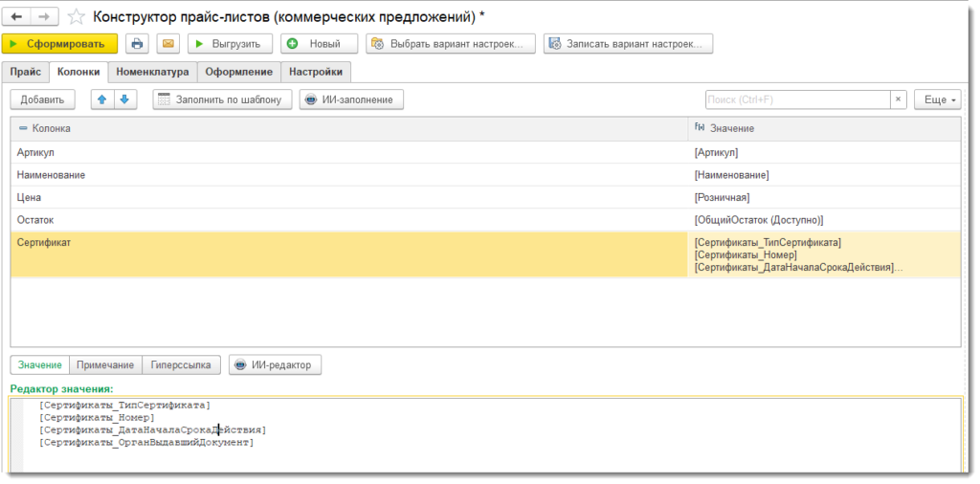Click [Сертификаты_Номер] line in the editor
Screen dimensions: 980x484
(97, 417)
